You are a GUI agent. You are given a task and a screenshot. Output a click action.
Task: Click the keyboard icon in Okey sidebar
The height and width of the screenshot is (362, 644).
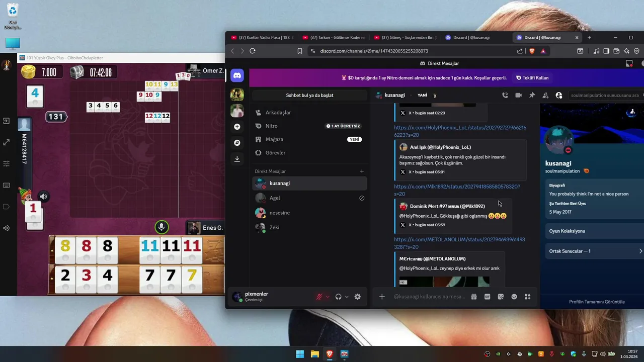[7, 185]
